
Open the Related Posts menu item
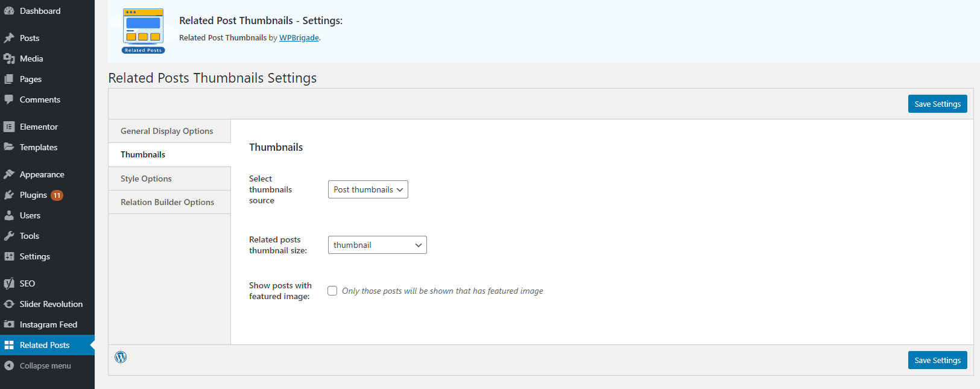[47, 345]
